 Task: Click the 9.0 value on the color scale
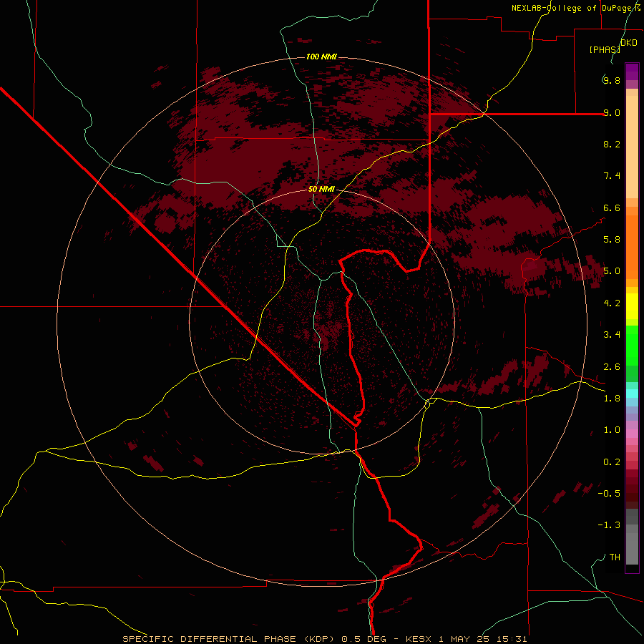click(612, 112)
